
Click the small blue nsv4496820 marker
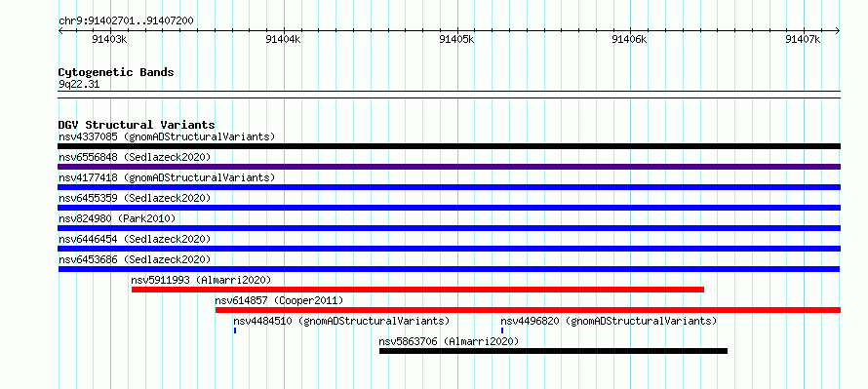pos(502,331)
